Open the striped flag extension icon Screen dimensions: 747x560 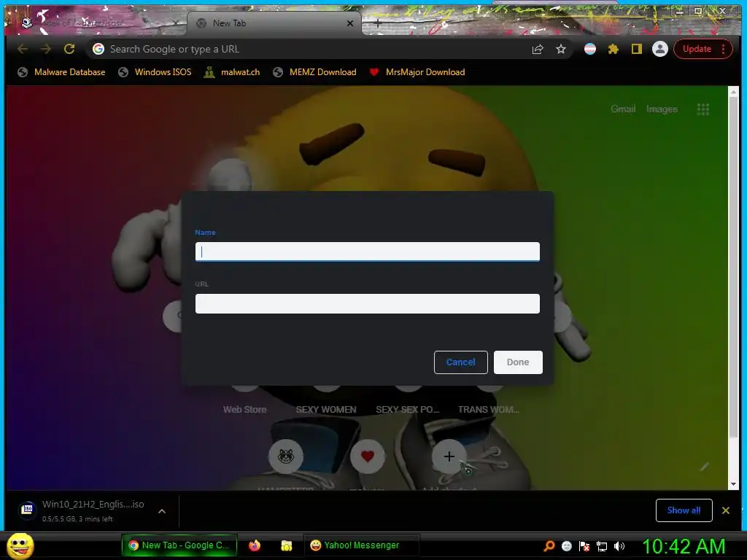589,49
